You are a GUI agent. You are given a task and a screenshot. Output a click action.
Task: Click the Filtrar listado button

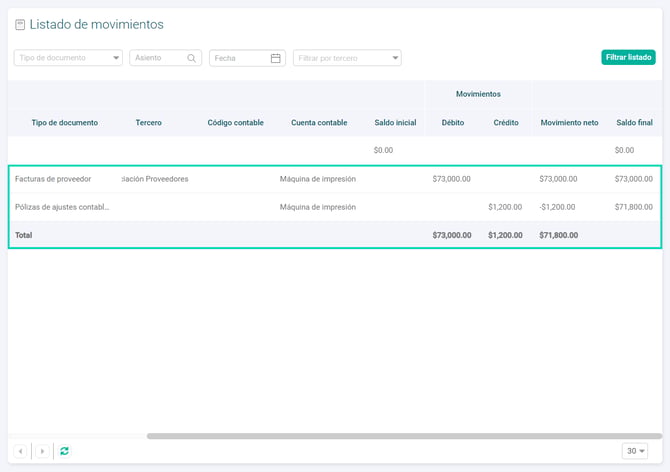[628, 57]
